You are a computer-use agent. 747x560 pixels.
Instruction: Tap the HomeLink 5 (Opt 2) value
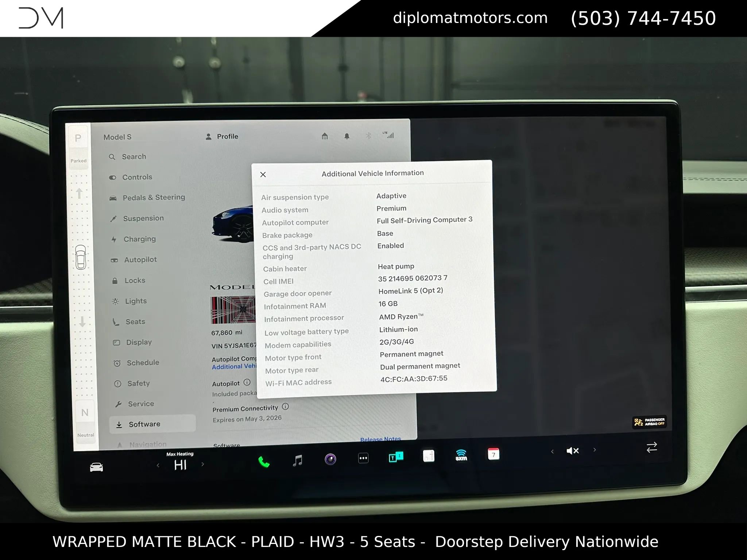(411, 291)
